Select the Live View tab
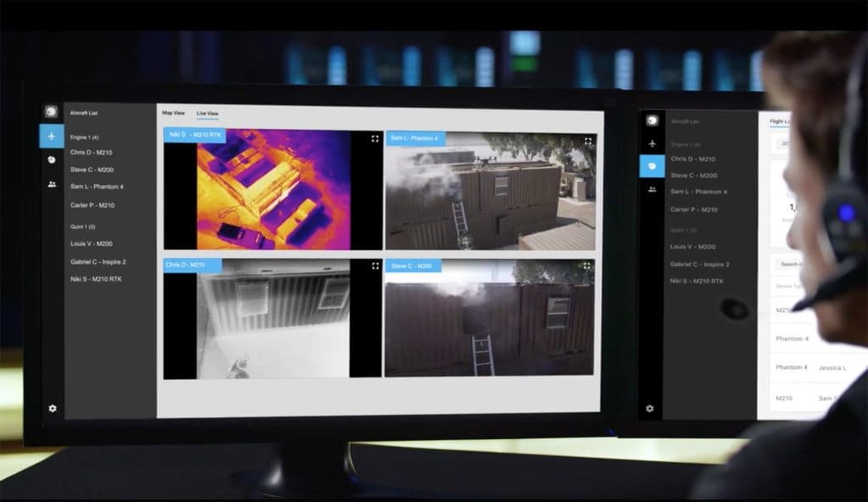 click(x=208, y=113)
